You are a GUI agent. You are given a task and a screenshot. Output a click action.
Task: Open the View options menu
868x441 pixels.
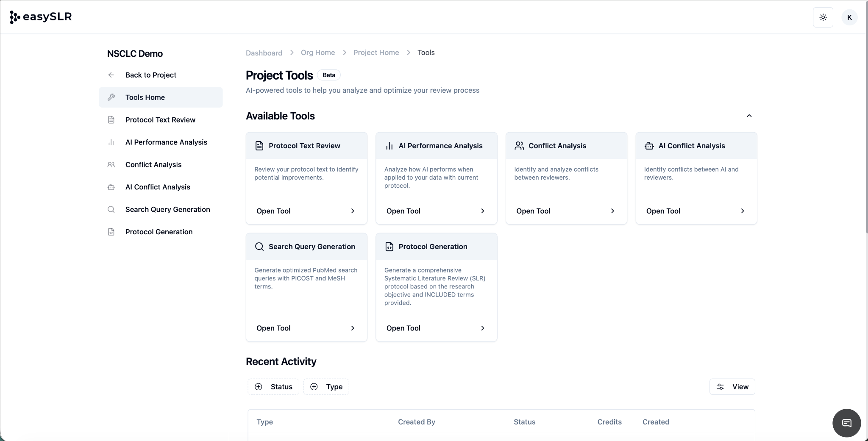pyautogui.click(x=732, y=387)
